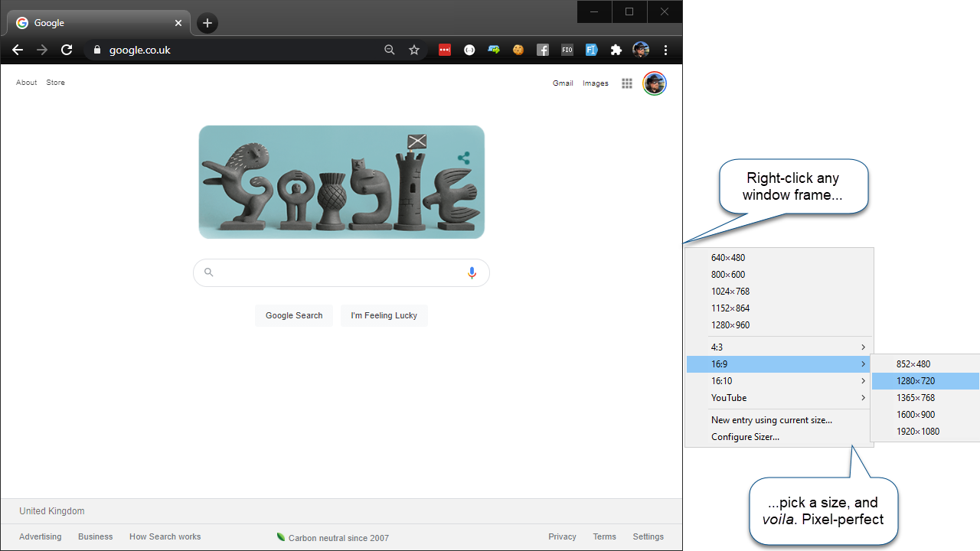Click the browser forward arrow
This screenshot has width=980, height=551.
click(42, 50)
